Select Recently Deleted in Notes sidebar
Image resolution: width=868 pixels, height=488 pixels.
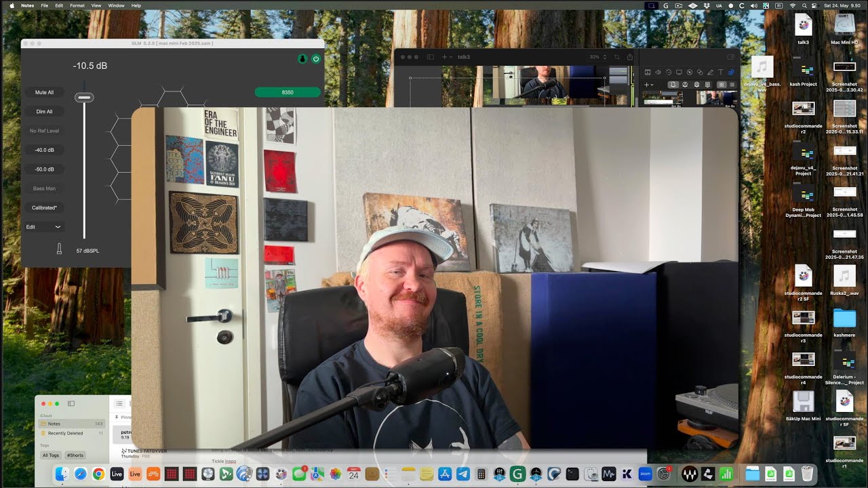pyautogui.click(x=71, y=433)
